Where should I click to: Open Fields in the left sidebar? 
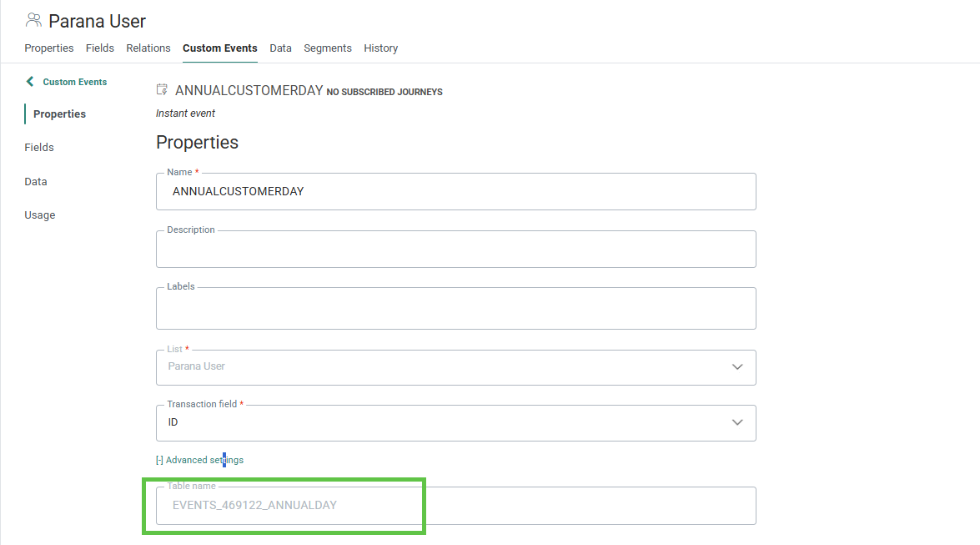tap(39, 148)
